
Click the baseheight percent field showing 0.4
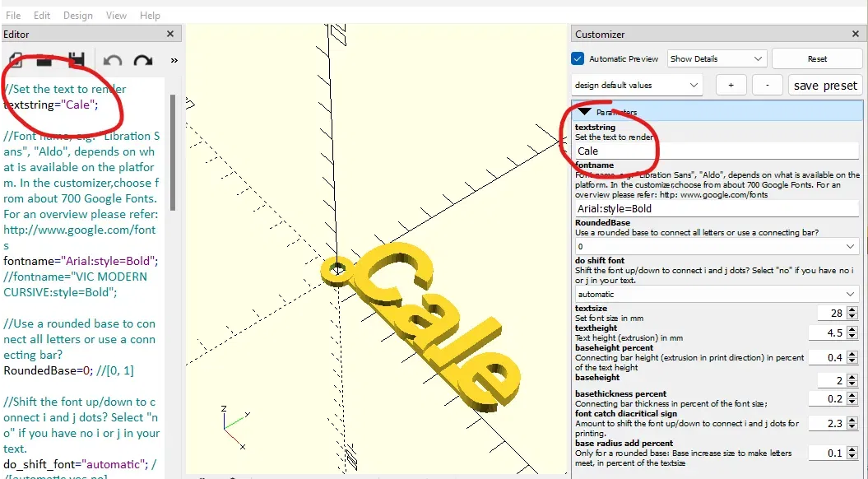tap(828, 358)
